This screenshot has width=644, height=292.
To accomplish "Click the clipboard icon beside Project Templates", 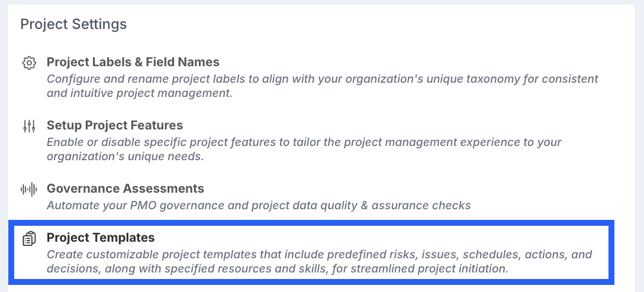I will (29, 238).
